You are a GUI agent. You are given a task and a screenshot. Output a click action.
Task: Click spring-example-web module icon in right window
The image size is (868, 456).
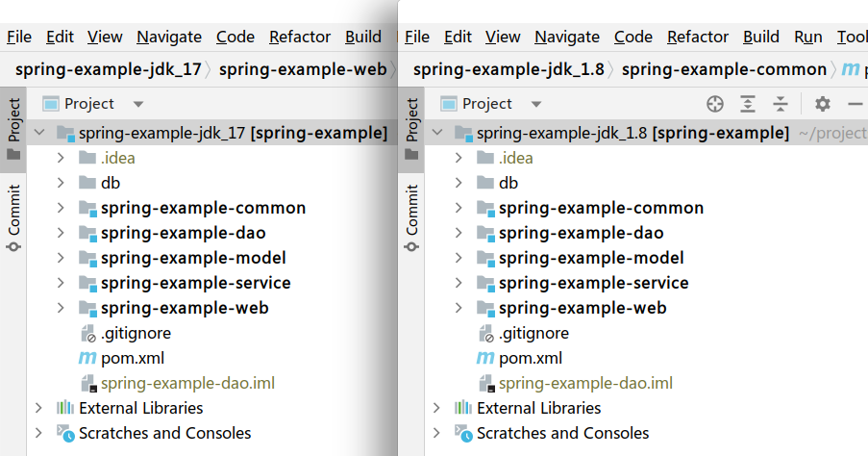coord(486,308)
